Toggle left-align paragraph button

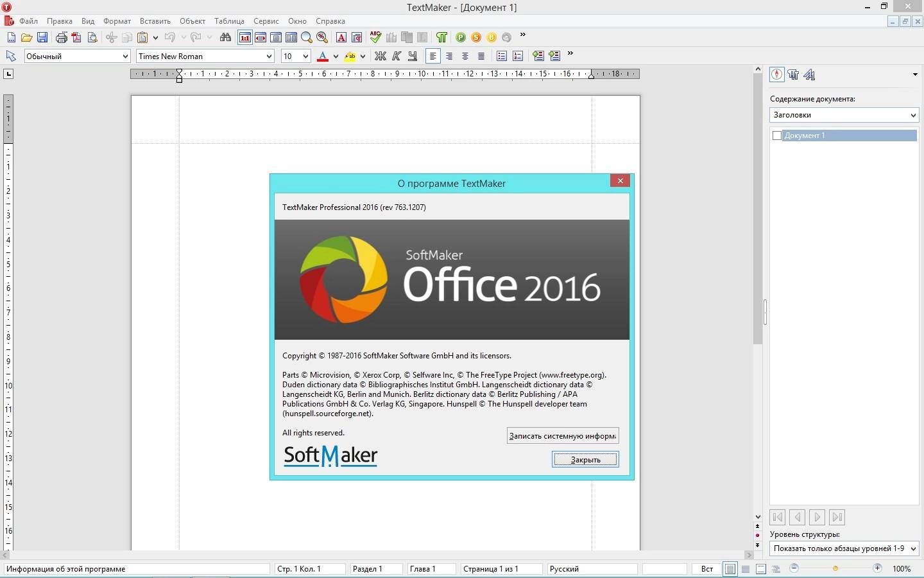[x=433, y=57]
